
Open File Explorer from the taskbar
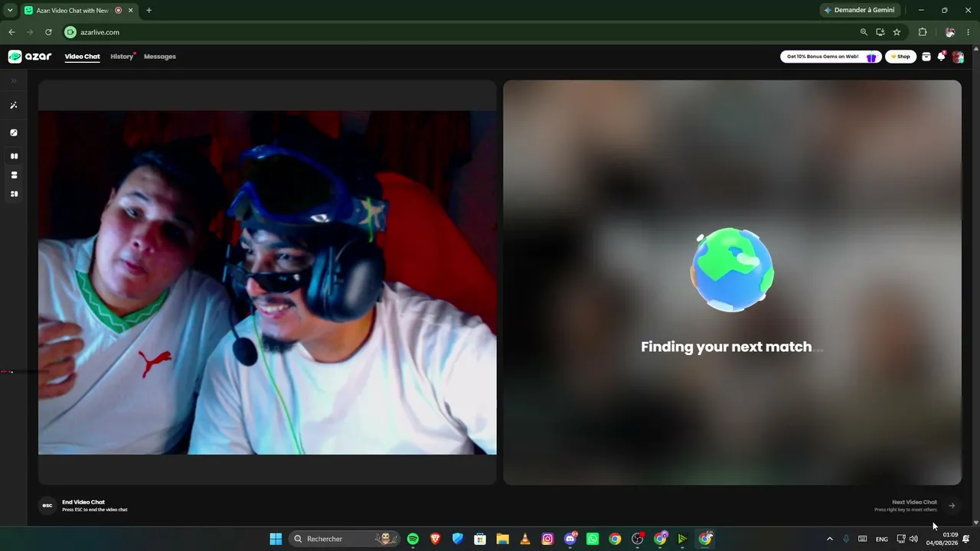[502, 539]
